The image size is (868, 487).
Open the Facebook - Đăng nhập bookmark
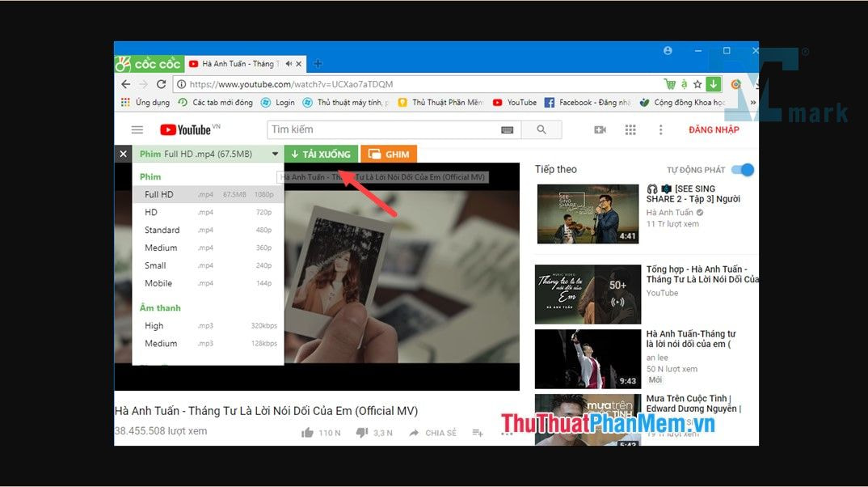click(x=588, y=103)
